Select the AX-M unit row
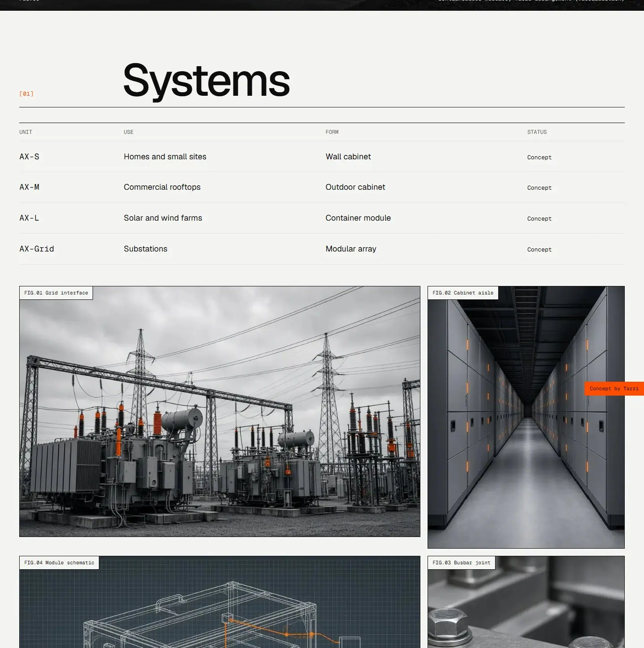This screenshot has width=644, height=648. (x=322, y=187)
